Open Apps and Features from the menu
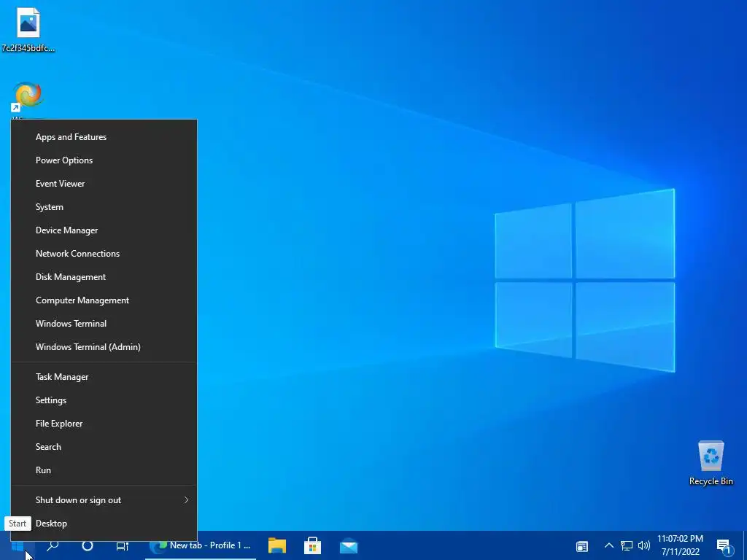747x560 pixels. point(104,137)
